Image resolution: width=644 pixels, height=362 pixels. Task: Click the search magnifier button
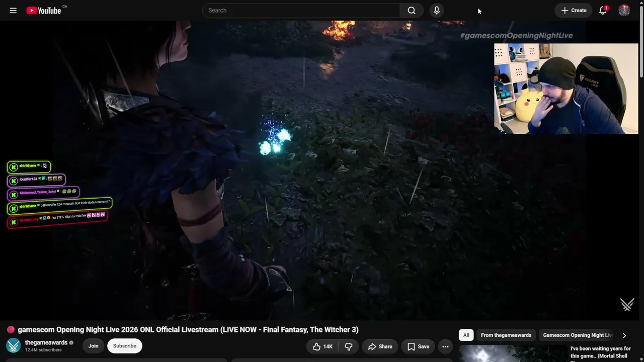[412, 11]
